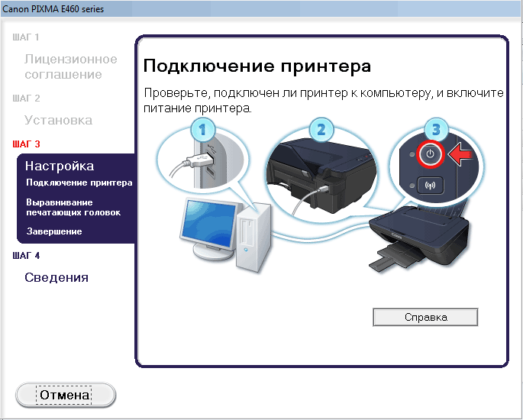Click the red ШАГ 3 label
The image size is (523, 420).
coord(26,144)
